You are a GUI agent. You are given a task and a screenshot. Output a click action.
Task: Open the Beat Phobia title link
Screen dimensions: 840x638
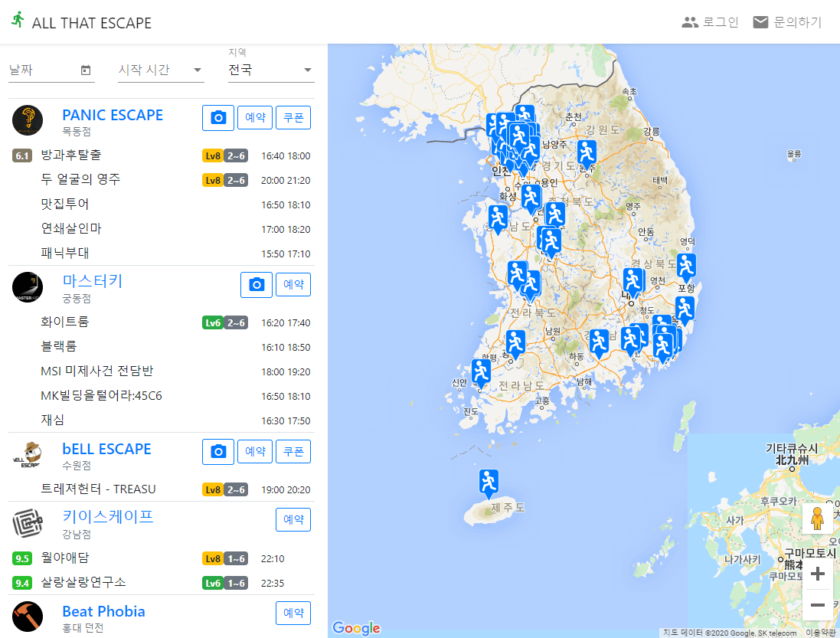(103, 612)
